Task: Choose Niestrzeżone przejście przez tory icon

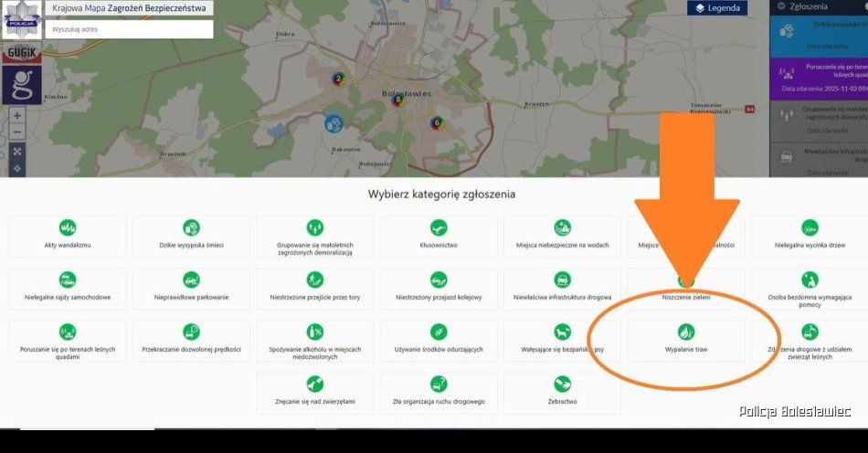Action: pyautogui.click(x=315, y=279)
